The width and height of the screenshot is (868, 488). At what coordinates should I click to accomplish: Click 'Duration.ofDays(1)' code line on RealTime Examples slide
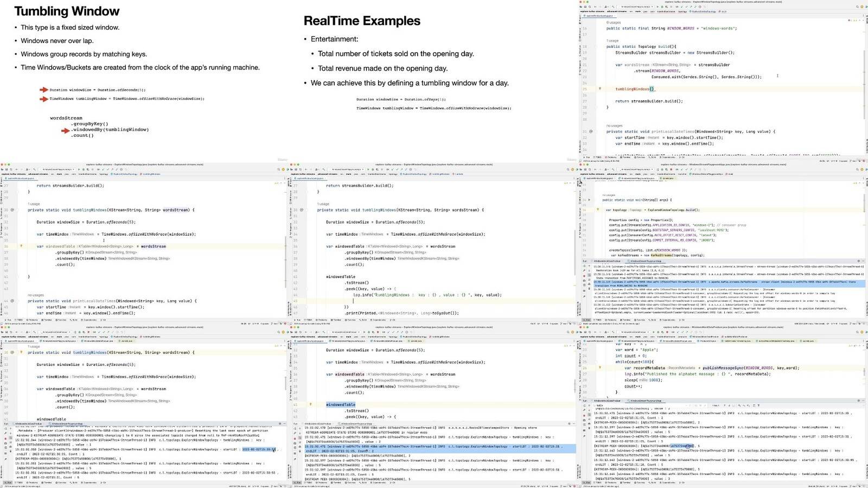(401, 99)
